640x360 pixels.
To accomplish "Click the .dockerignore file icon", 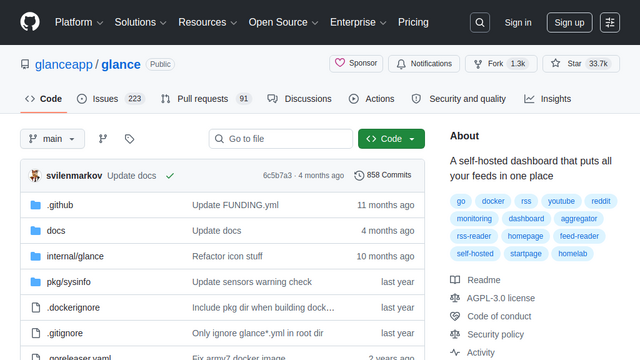I will (x=36, y=308).
